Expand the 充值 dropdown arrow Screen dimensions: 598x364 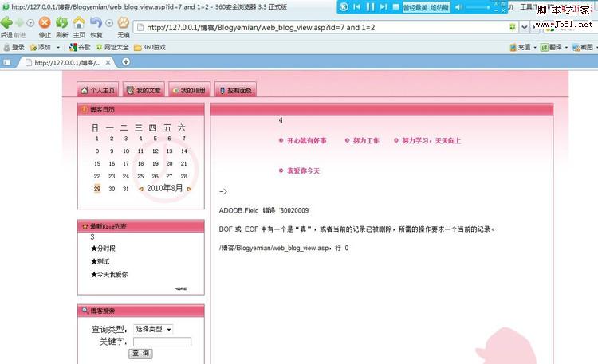click(x=535, y=48)
